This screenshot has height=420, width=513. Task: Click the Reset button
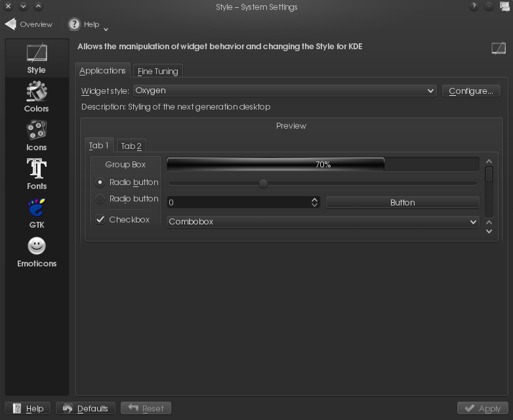point(146,408)
